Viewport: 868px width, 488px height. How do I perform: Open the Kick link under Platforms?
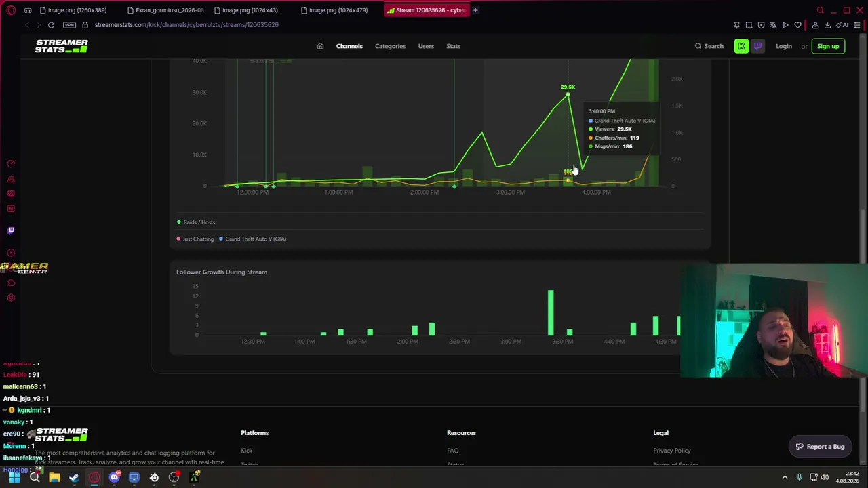pyautogui.click(x=246, y=451)
